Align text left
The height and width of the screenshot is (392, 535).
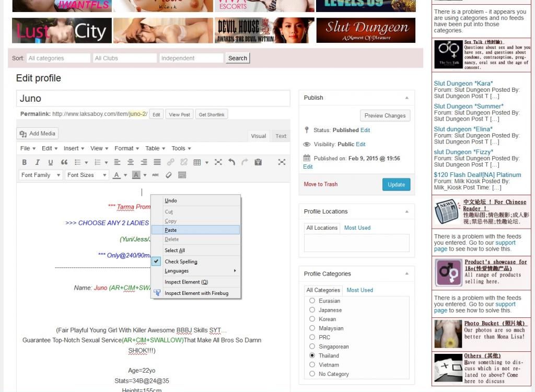[x=117, y=162]
